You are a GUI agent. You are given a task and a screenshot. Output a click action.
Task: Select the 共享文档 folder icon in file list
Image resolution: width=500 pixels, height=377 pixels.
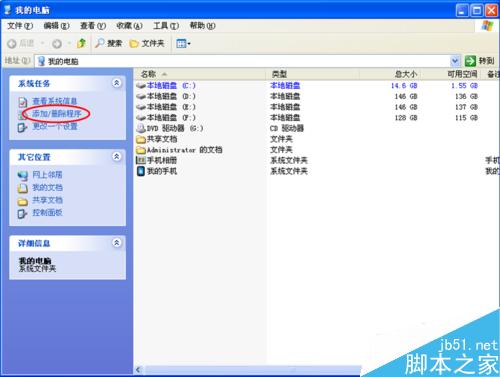(141, 139)
